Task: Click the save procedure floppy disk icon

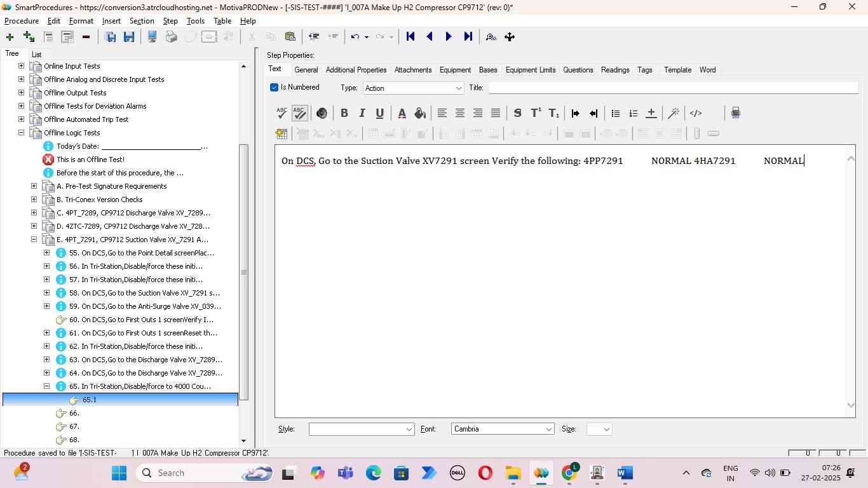Action: pos(129,37)
